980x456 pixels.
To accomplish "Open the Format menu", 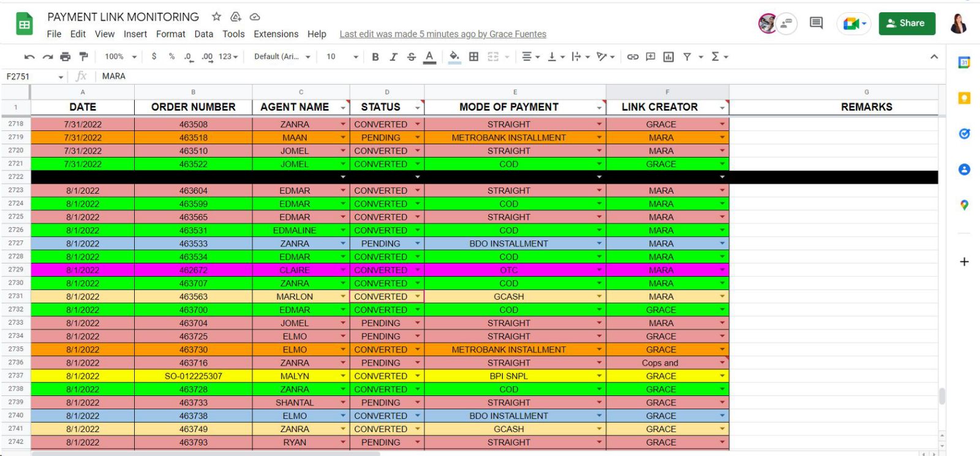I will click(170, 34).
